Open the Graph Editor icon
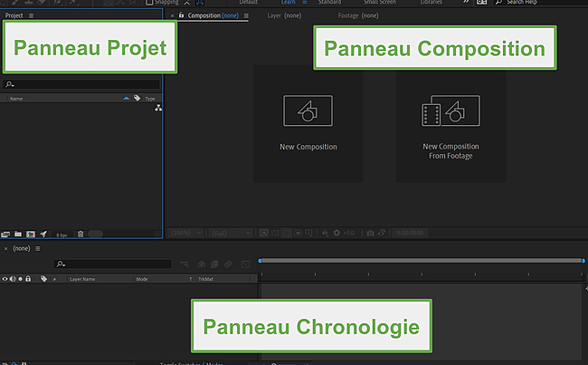Image resolution: width=588 pixels, height=365 pixels. (x=246, y=264)
